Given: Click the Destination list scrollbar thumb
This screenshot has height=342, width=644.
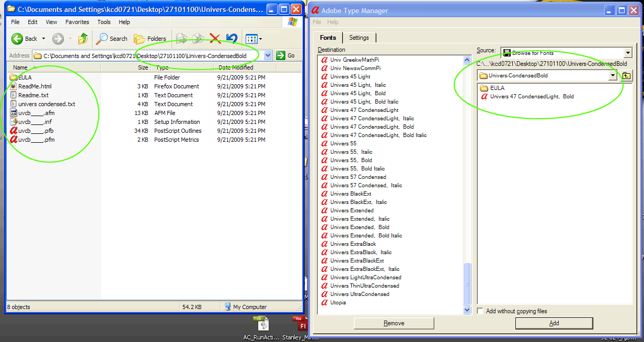Looking at the screenshot, I should tap(467, 284).
